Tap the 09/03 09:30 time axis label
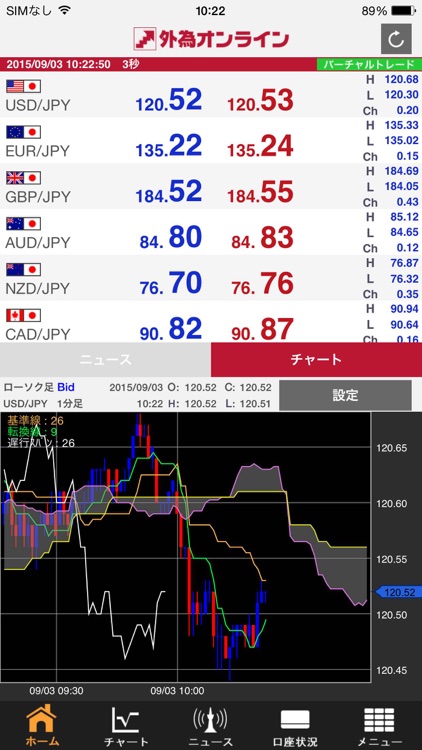 pyautogui.click(x=56, y=691)
